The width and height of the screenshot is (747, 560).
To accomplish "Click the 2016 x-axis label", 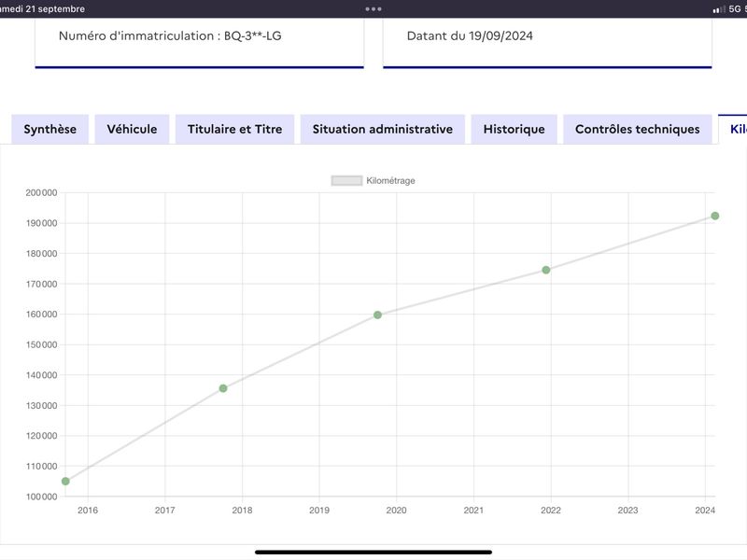I will click(88, 511).
